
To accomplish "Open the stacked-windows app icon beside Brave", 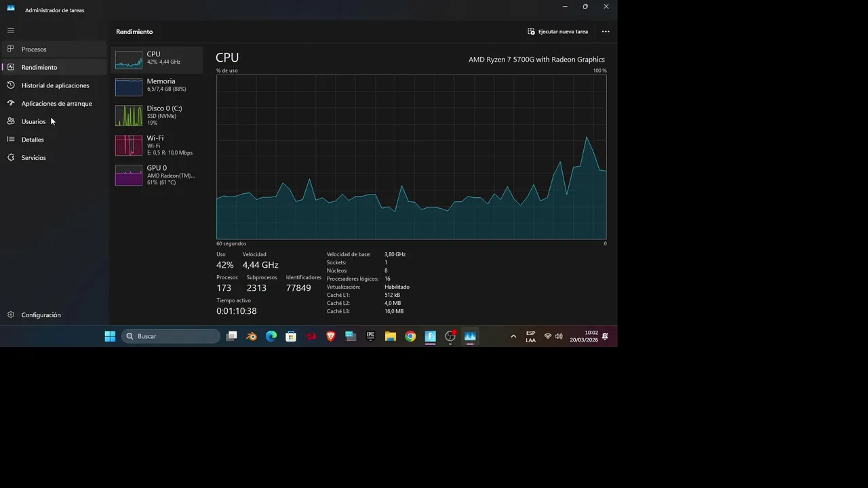I will click(x=351, y=336).
